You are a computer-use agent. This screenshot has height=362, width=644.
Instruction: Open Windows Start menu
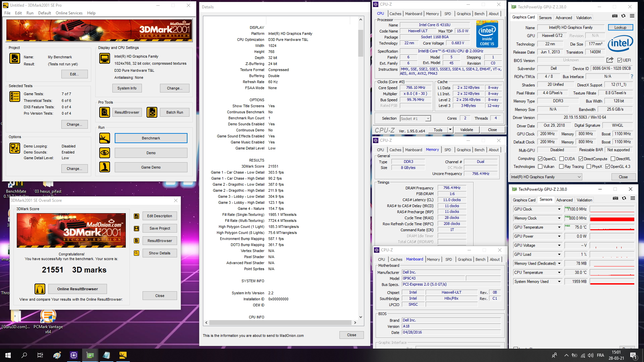(8, 355)
